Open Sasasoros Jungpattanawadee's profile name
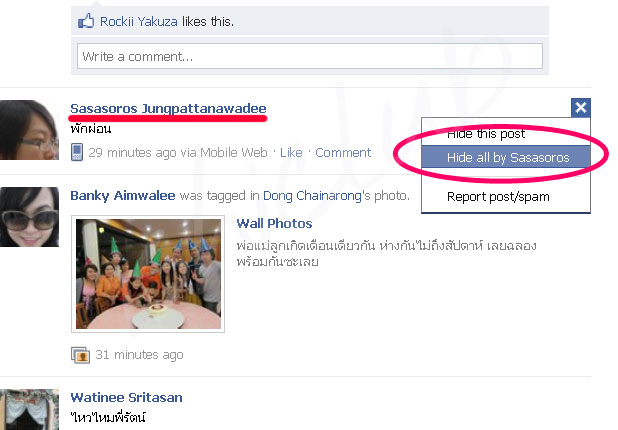The image size is (618, 430). (168, 108)
